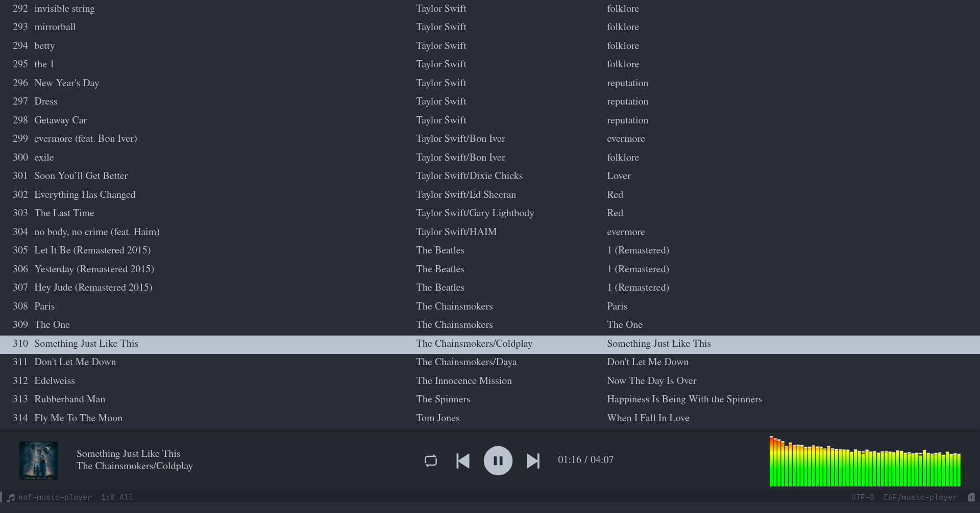980x513 pixels.
Task: Click the highlighted 'Something Just Like This' row
Action: click(86, 344)
